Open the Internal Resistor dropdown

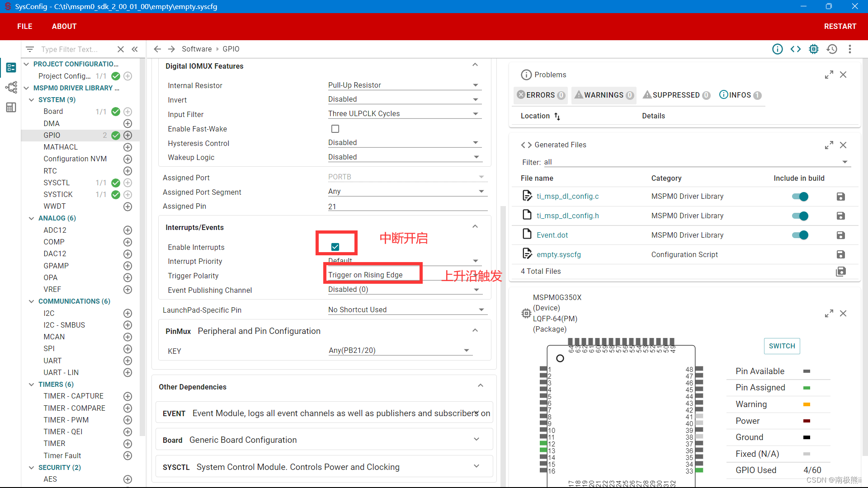[x=404, y=85]
